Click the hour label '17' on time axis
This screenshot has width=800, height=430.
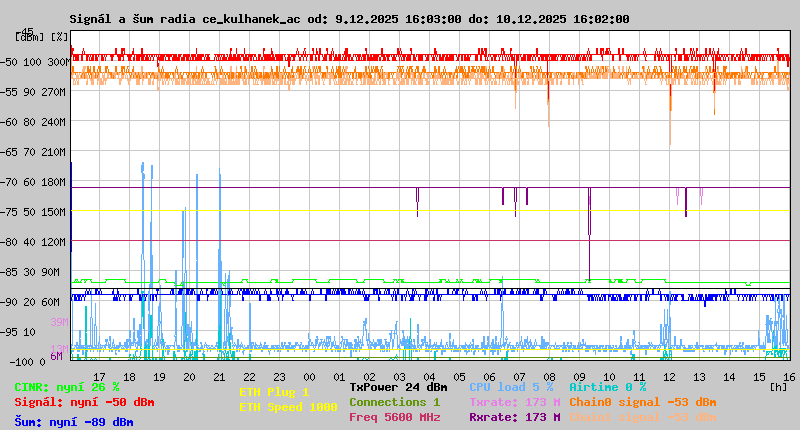(x=99, y=377)
